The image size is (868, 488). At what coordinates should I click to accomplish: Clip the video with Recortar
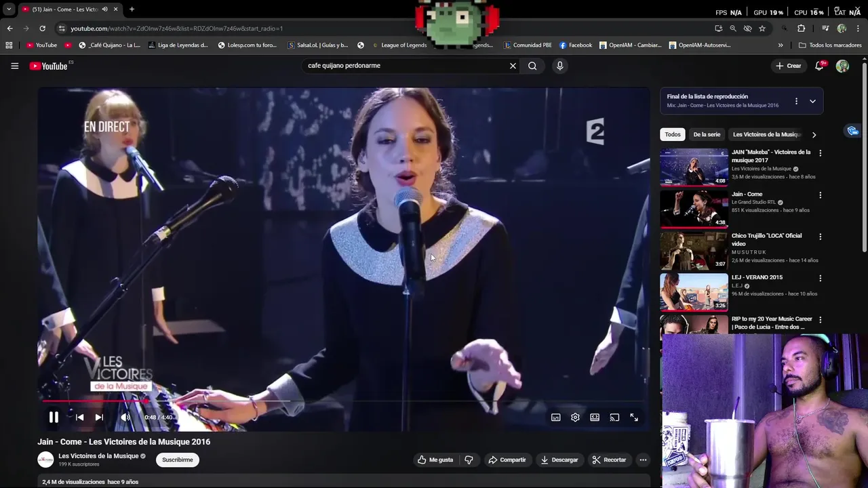pos(609,460)
